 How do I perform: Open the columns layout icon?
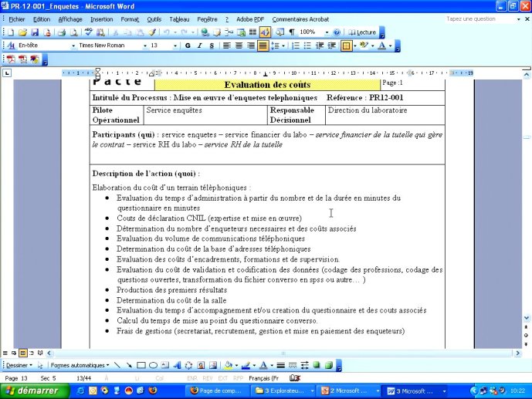252,32
